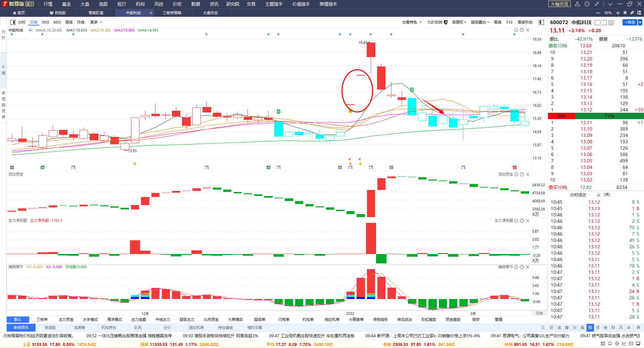
Task: Click the plus icon to increase the 95% zoom
Action: [x=618, y=13]
